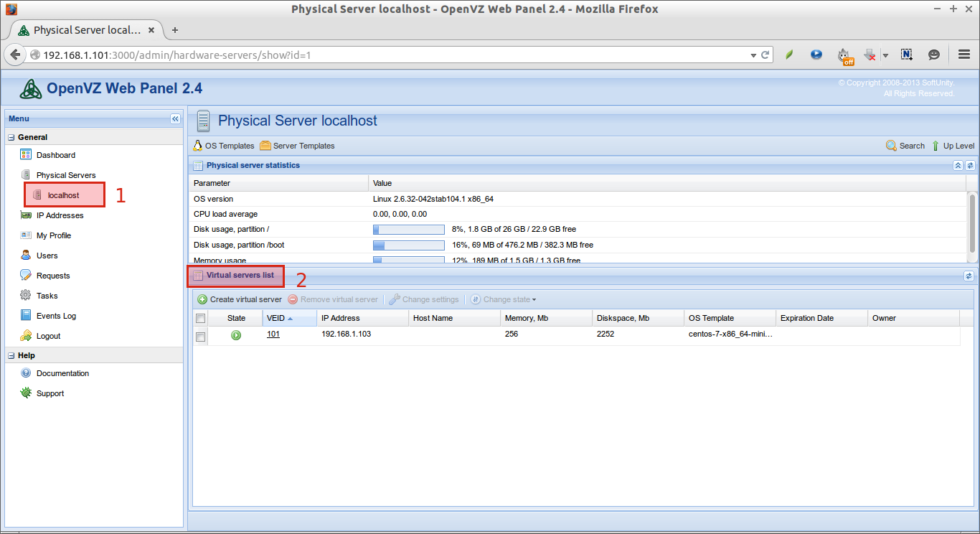Click the 192.168.1.103 IP cell
This screenshot has height=534, width=980.
coord(346,334)
